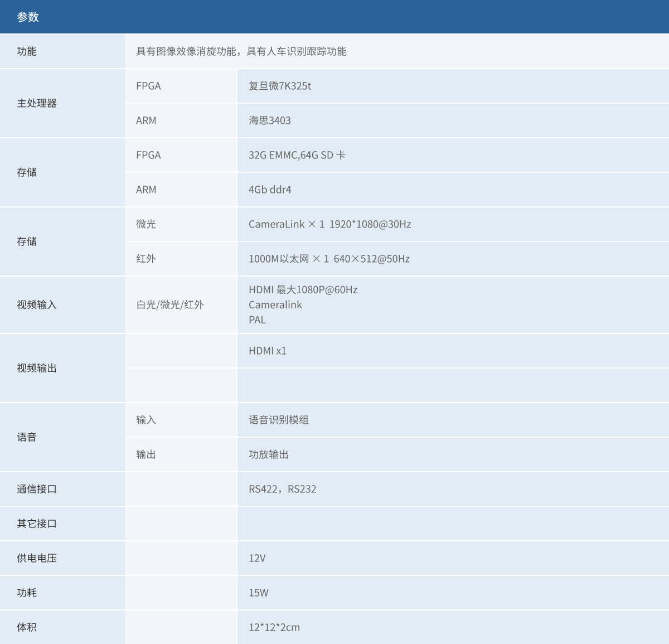The image size is (669, 644).
Task: Click the 功放输出 value cell
Action: (x=269, y=454)
